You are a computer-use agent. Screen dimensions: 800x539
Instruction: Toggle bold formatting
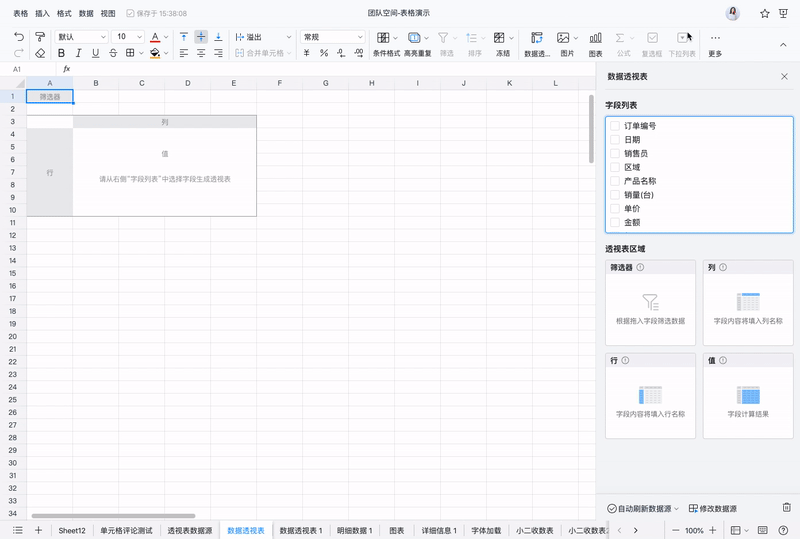tap(61, 53)
